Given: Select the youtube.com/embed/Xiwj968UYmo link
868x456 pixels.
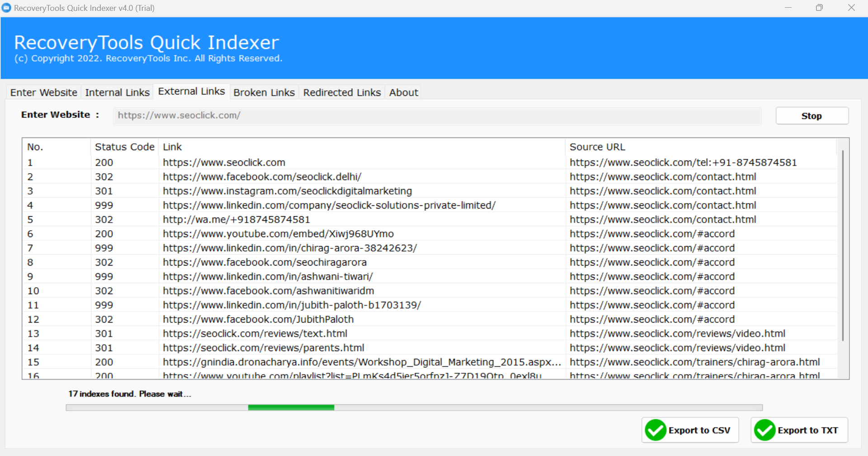Looking at the screenshot, I should [278, 234].
